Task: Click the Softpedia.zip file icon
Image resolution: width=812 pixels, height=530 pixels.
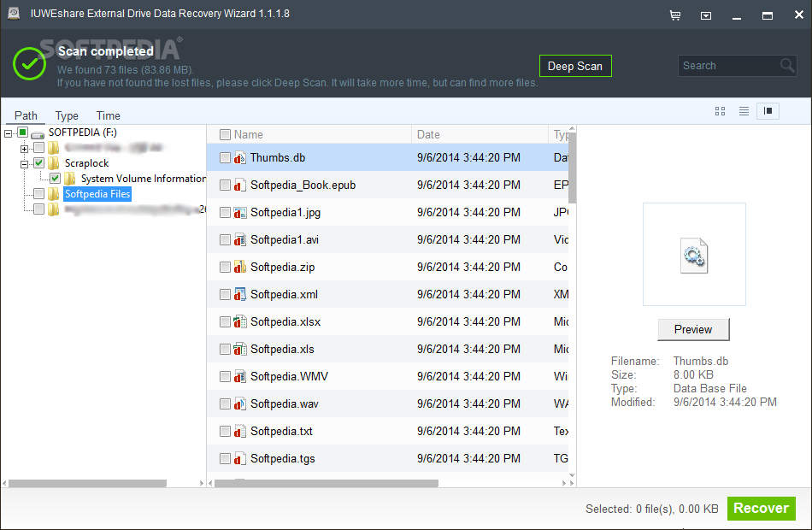Action: [x=239, y=267]
